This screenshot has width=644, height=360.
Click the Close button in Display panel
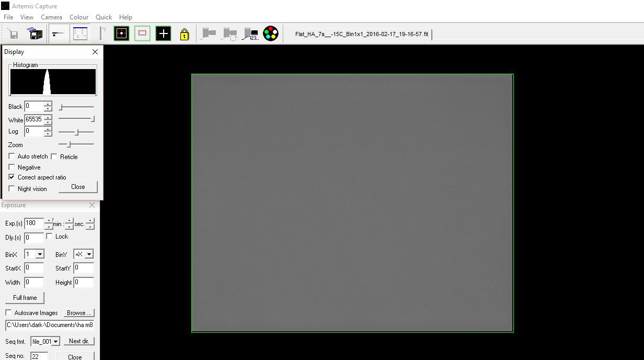coord(78,187)
